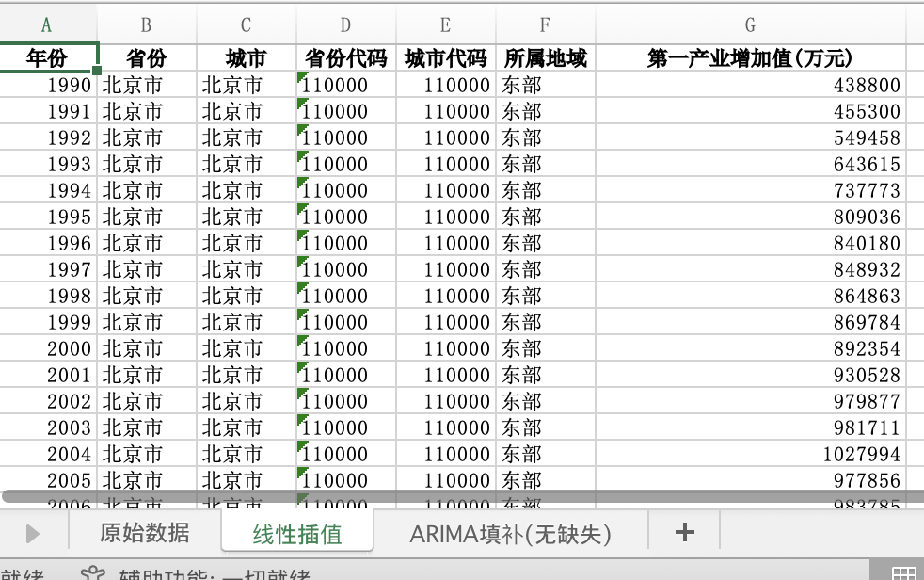The height and width of the screenshot is (580, 924).
Task: Click the value 864863 cell
Action: click(750, 296)
